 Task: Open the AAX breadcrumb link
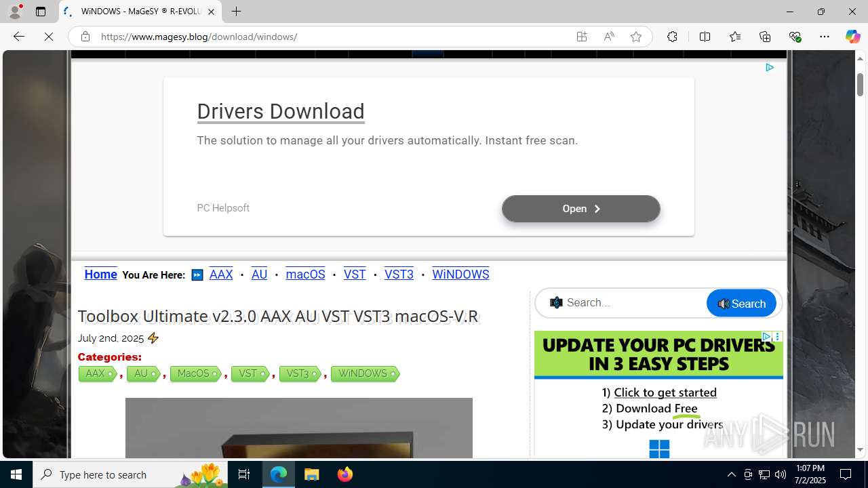coord(221,274)
